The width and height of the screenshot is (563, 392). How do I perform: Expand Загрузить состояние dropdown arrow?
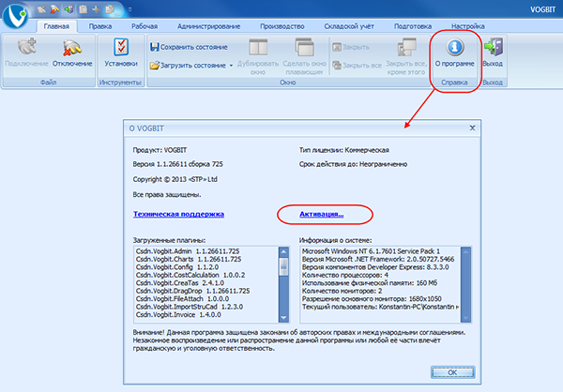pos(231,66)
